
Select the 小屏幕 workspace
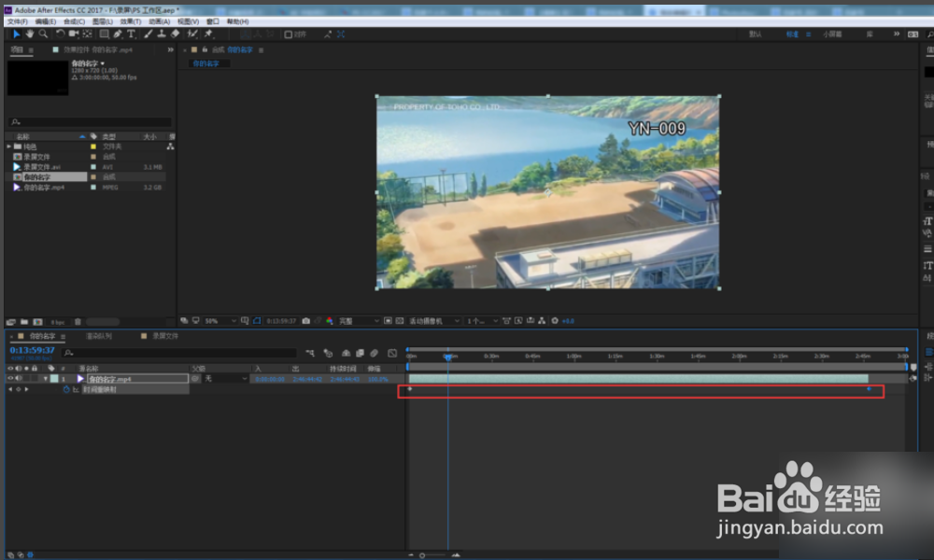click(832, 35)
